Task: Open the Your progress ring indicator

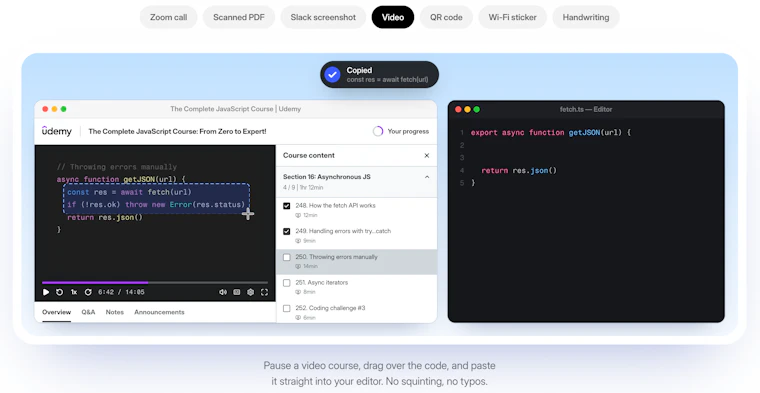Action: click(378, 131)
